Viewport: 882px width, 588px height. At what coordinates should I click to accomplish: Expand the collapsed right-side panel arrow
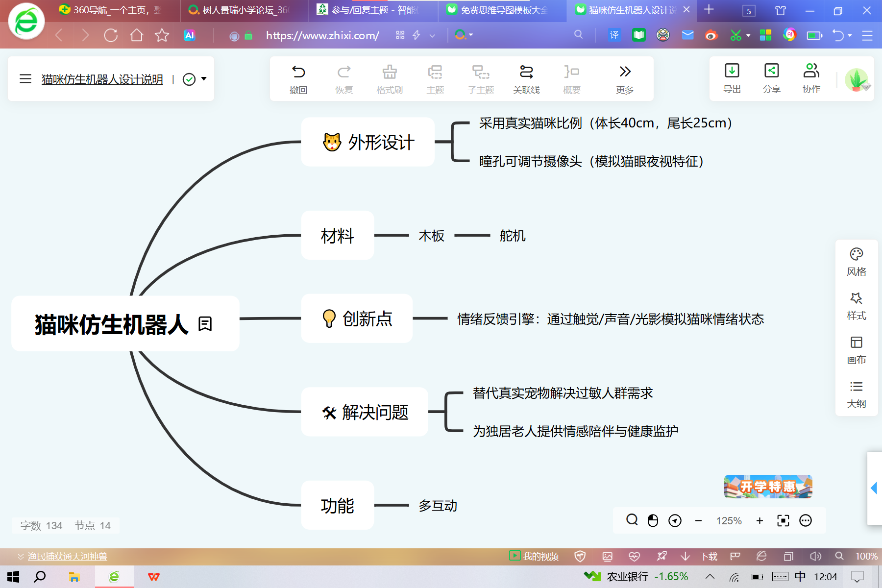(874, 488)
